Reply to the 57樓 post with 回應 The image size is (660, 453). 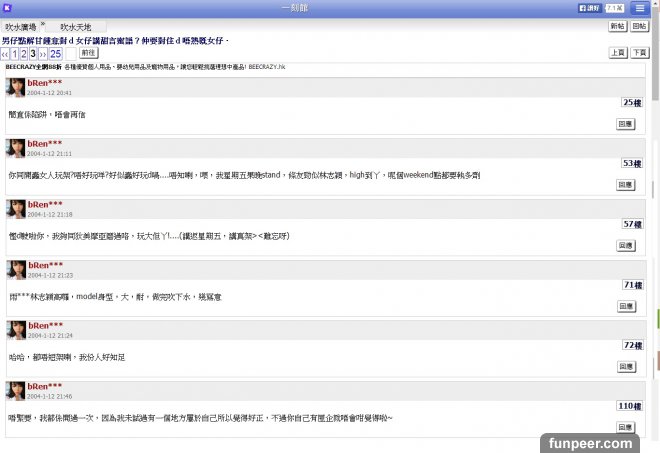point(625,245)
